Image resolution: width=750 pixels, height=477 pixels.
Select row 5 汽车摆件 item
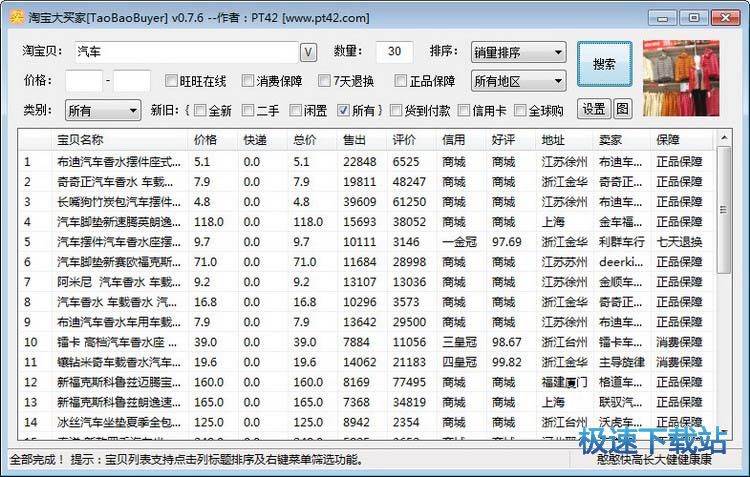tap(118, 241)
